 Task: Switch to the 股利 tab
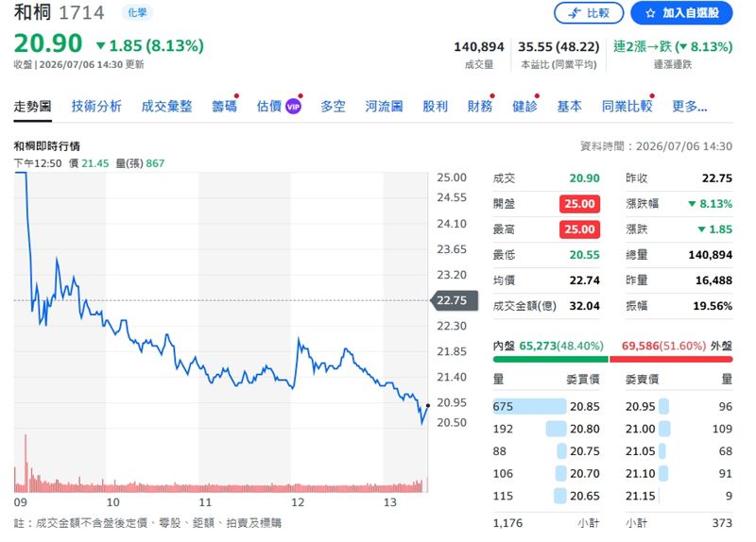coord(435,106)
